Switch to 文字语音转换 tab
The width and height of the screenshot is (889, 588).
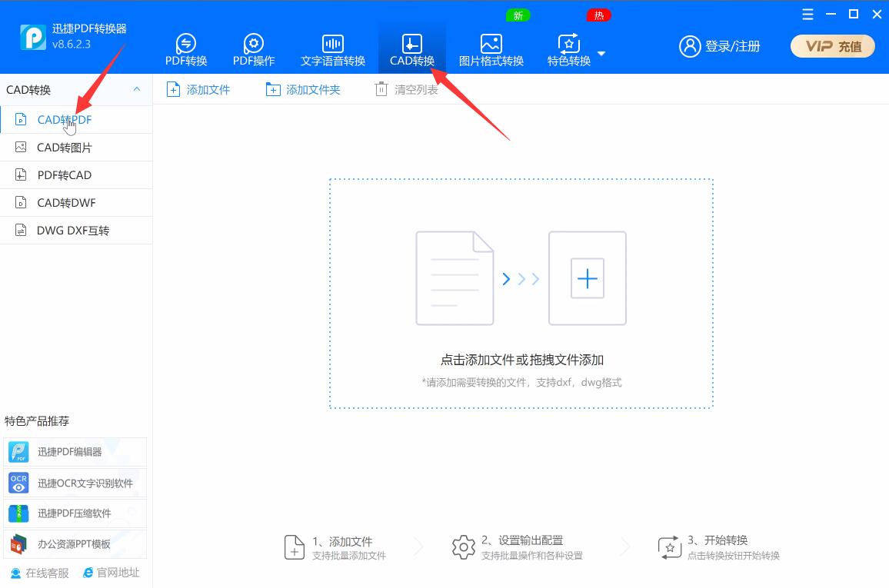coord(333,50)
